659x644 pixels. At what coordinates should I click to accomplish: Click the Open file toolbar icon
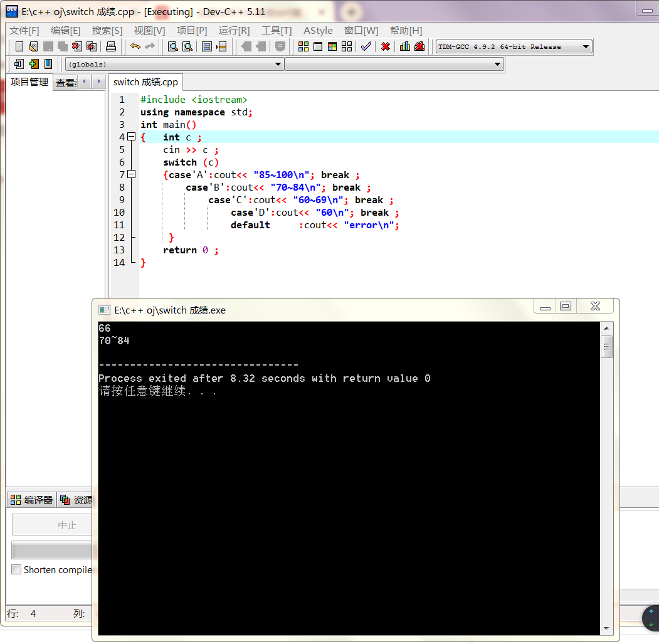tap(33, 46)
